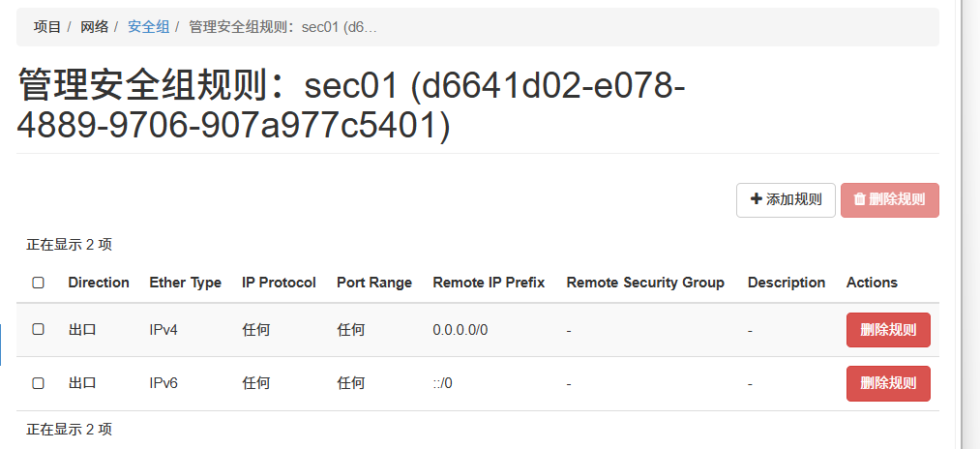Toggle the select-all checkbox in table header

pyautogui.click(x=38, y=283)
